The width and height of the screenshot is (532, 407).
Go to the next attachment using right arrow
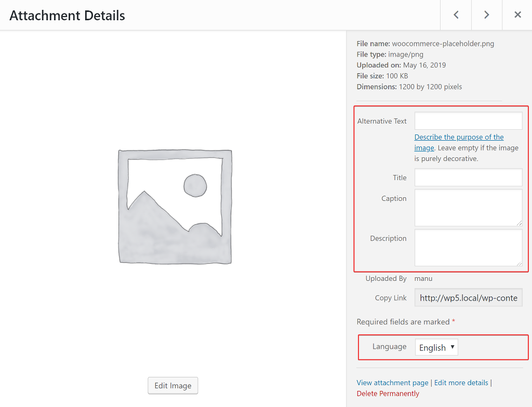pos(486,15)
